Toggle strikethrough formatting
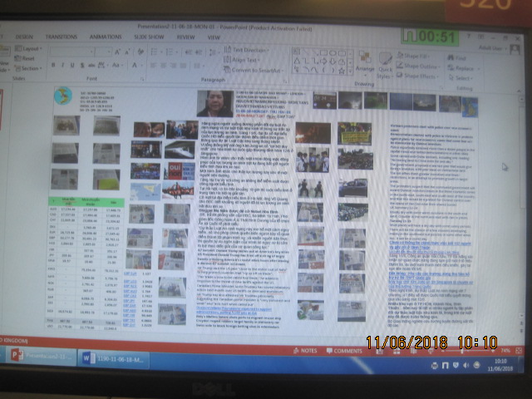This screenshot has width=532, height=399. [91, 65]
